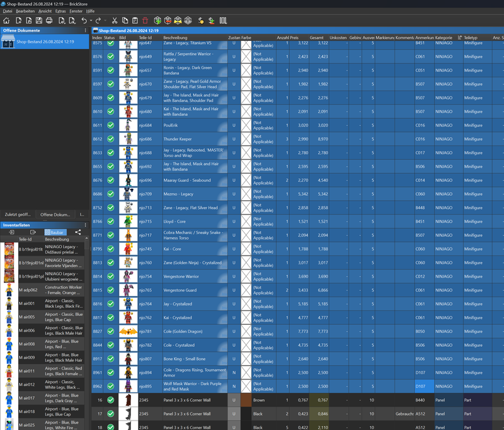Sort by Gesamt column header
504x430 pixels.
[319, 38]
